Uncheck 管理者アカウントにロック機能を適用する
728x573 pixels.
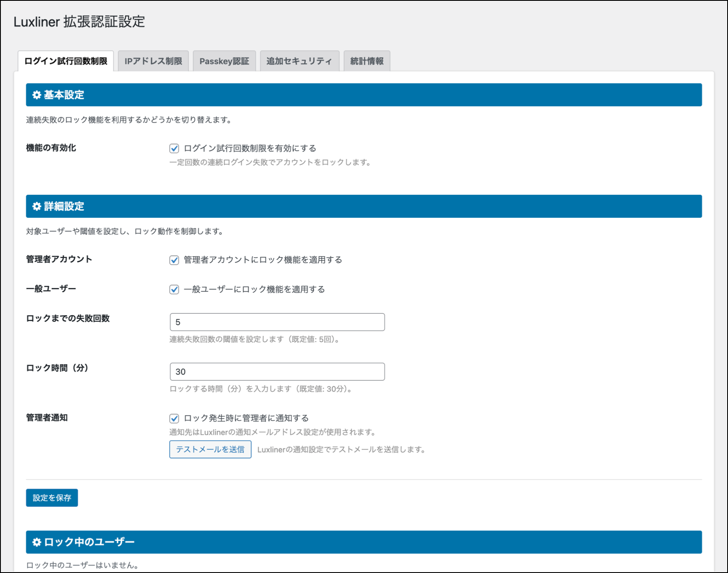[x=174, y=260]
